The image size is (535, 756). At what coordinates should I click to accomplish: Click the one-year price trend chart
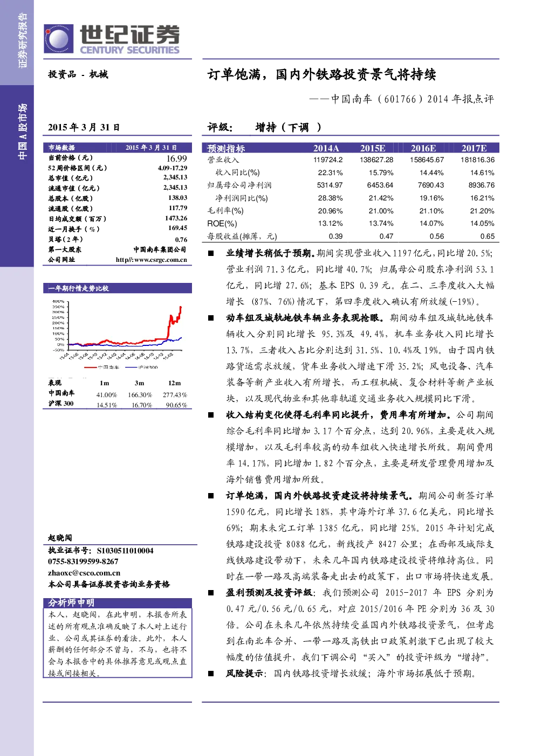click(118, 334)
